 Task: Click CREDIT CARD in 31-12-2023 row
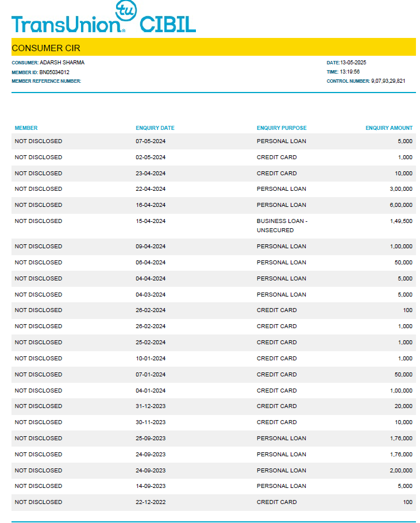pos(277,406)
